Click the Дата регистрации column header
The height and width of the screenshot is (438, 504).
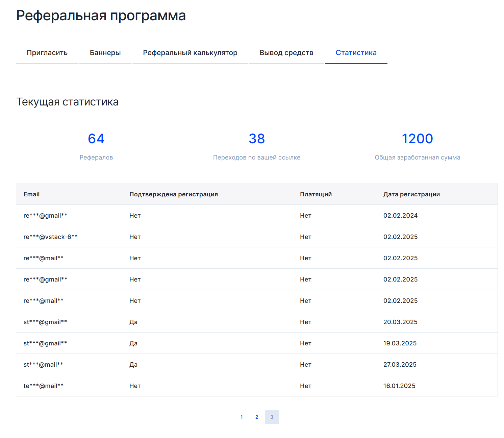pyautogui.click(x=411, y=194)
